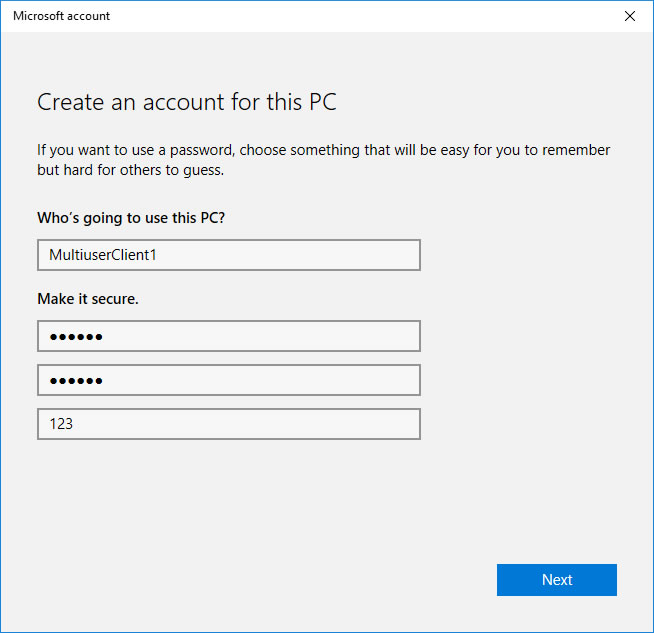Viewport: 654px width, 633px height.
Task: Click the Make it secure label
Action: [87, 298]
